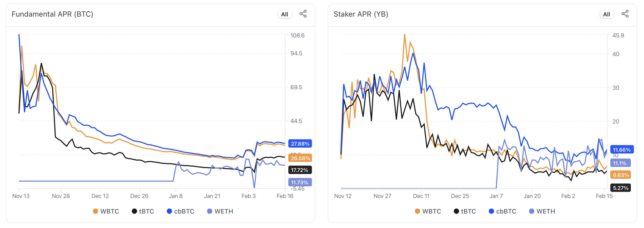Toggle tBTC series in Fundamental APR legend
Image resolution: width=644 pixels, height=228 pixels.
143,211
